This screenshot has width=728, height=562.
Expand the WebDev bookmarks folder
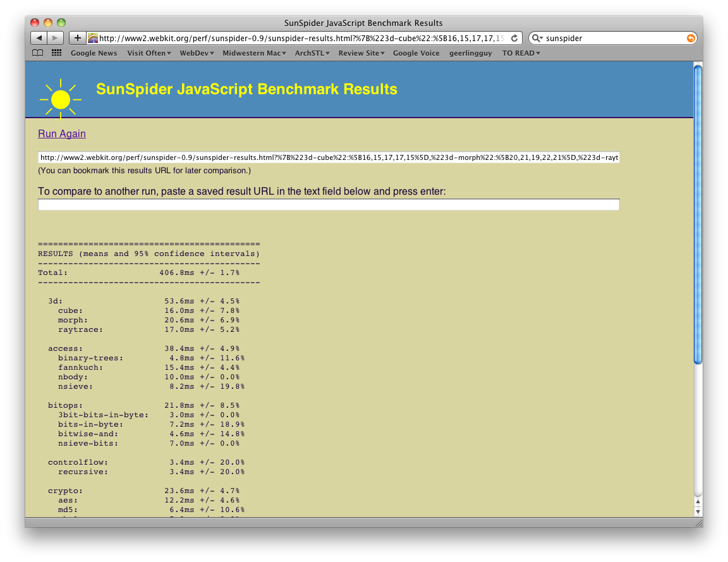click(x=197, y=53)
